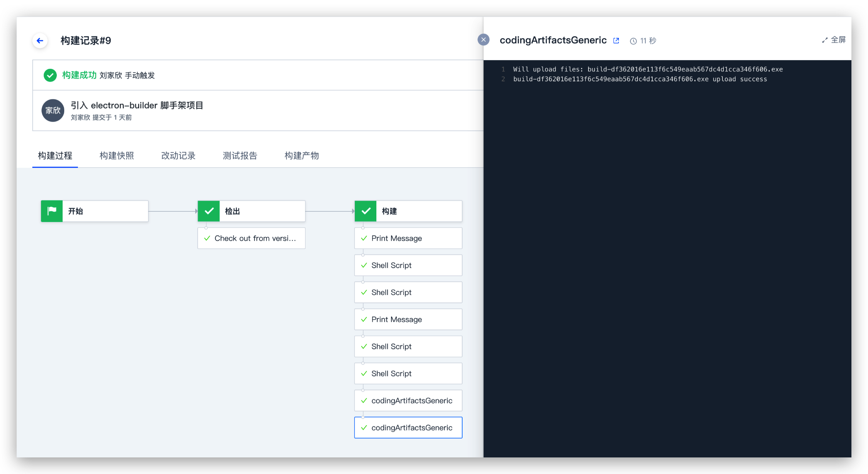Select the highlighted codingArtifactsGeneric step
This screenshot has width=868, height=474.
[408, 428]
